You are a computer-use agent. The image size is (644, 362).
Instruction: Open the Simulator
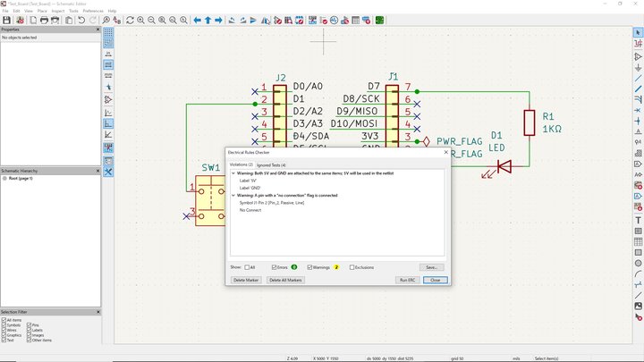334,20
